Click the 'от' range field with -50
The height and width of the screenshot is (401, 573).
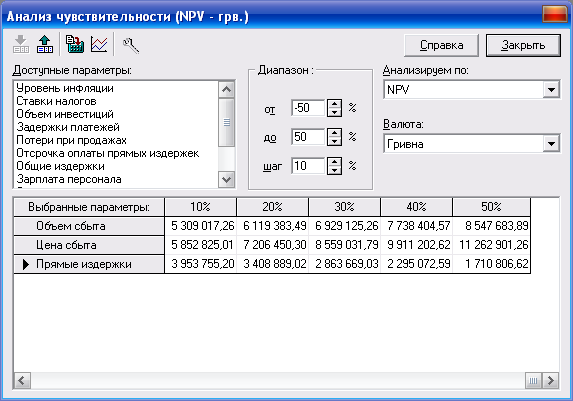pos(308,108)
